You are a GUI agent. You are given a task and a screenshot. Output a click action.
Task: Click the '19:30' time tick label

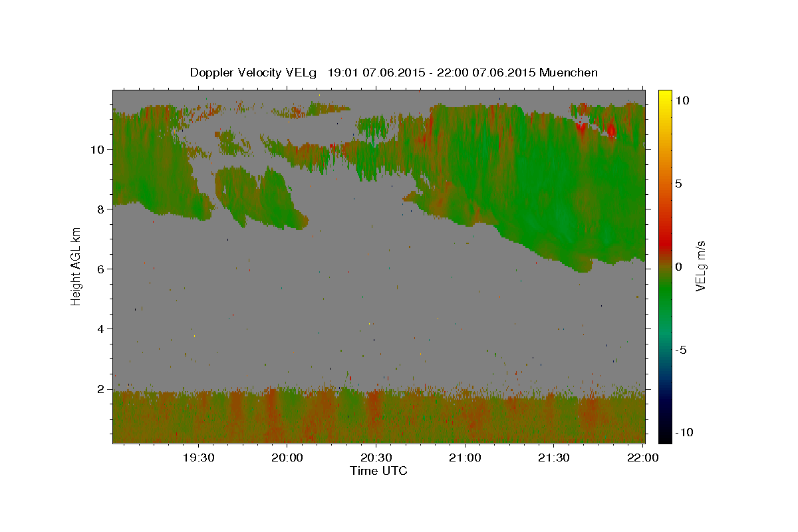(x=198, y=458)
